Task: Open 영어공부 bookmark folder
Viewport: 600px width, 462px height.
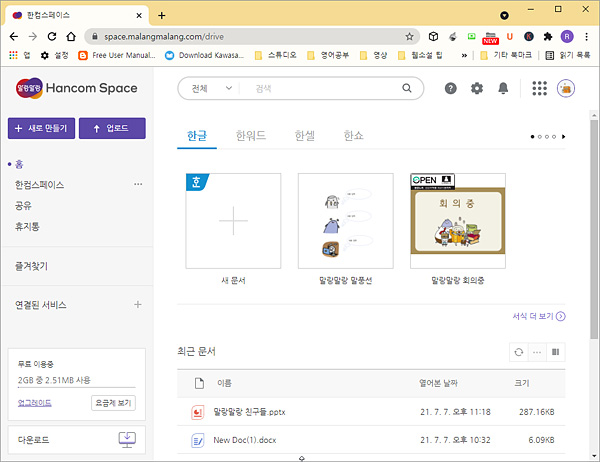Action: point(329,55)
